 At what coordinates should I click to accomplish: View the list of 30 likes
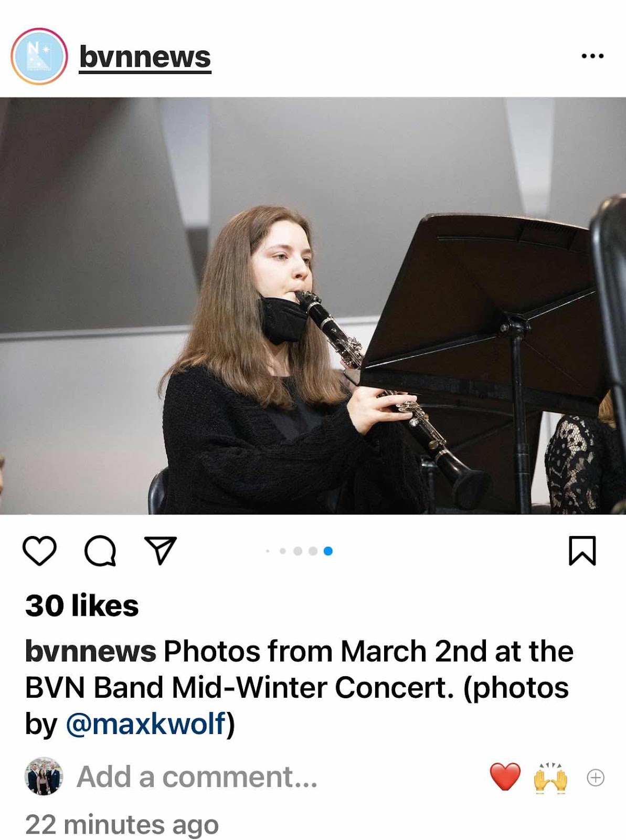[82, 606]
